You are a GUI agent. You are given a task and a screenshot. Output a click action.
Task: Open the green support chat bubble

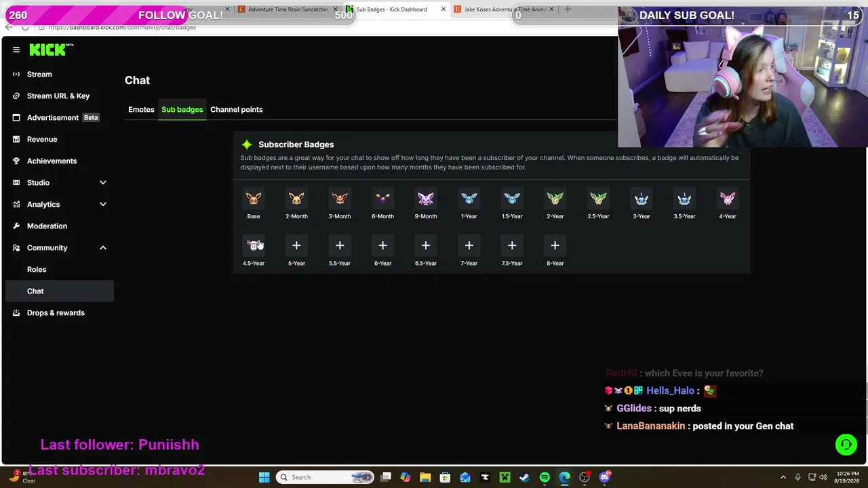pos(846,445)
